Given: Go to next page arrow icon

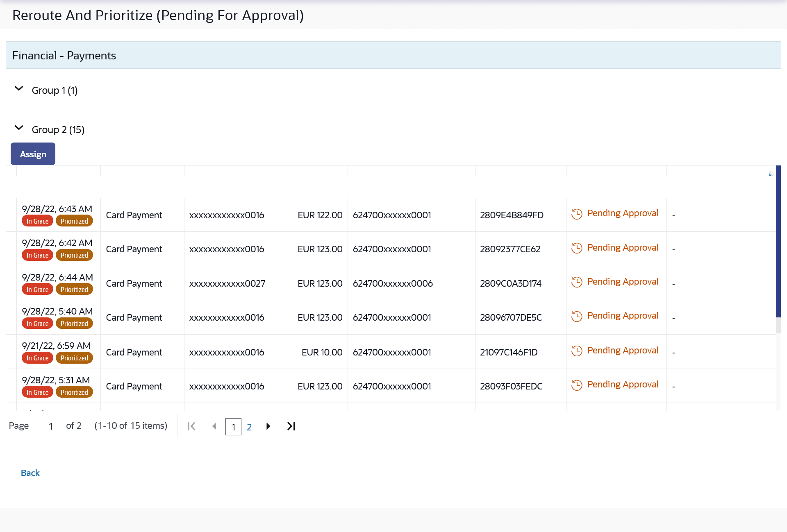Looking at the screenshot, I should click(268, 426).
